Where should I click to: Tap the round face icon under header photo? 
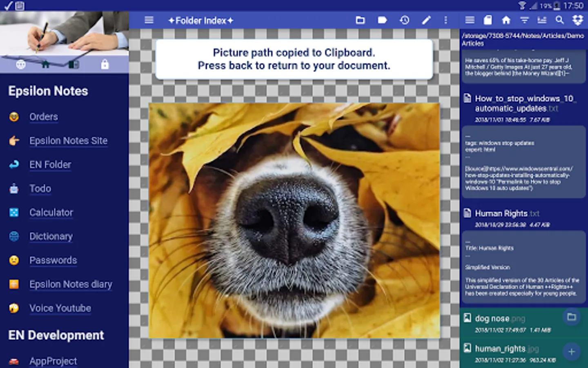pyautogui.click(x=21, y=64)
